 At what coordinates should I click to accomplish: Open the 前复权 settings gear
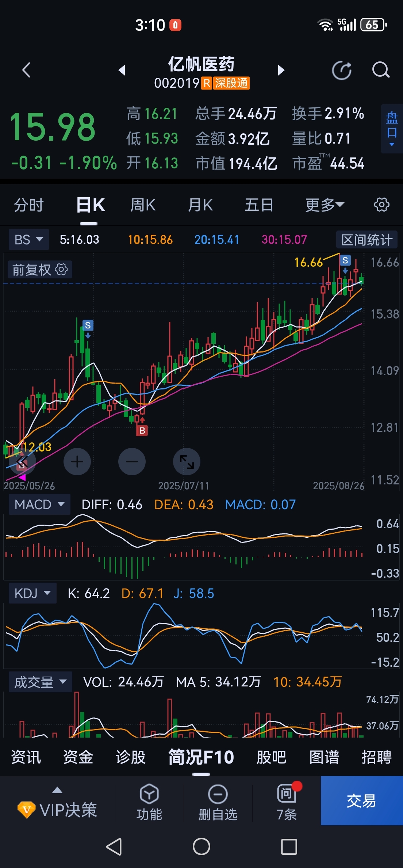point(61,270)
